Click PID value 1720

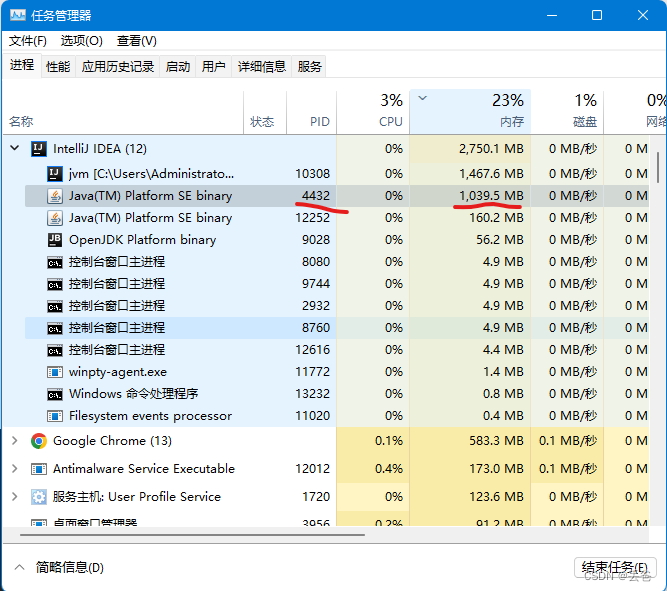pyautogui.click(x=316, y=497)
